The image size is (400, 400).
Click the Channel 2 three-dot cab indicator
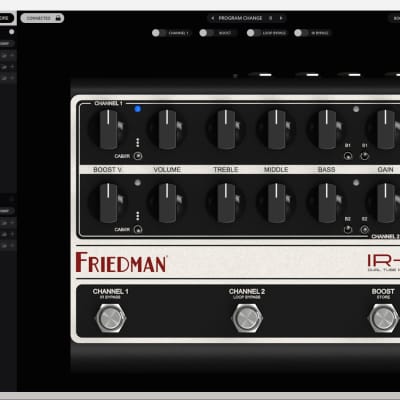coord(137,216)
